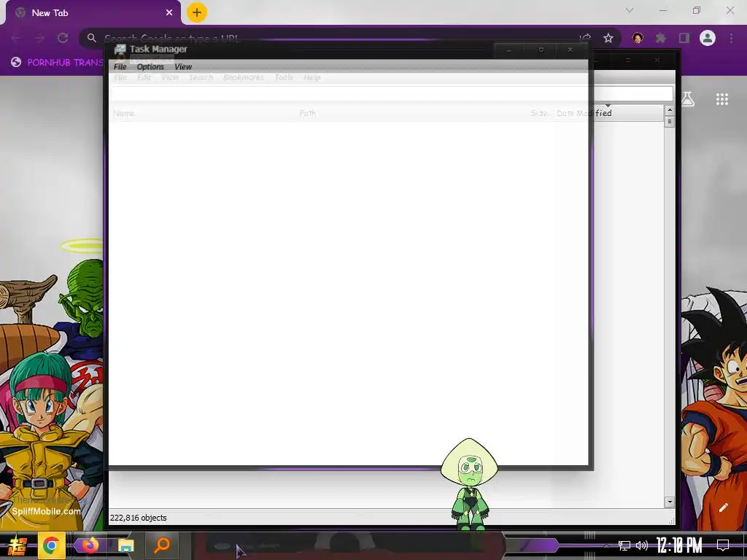Sort results by the Size column
This screenshot has height=560, width=747.
539,113
